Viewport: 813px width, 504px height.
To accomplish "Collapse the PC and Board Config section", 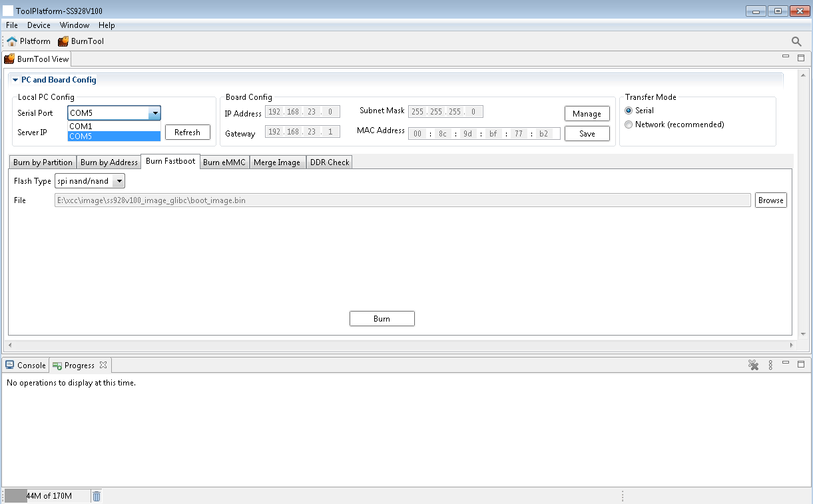I will coord(15,80).
